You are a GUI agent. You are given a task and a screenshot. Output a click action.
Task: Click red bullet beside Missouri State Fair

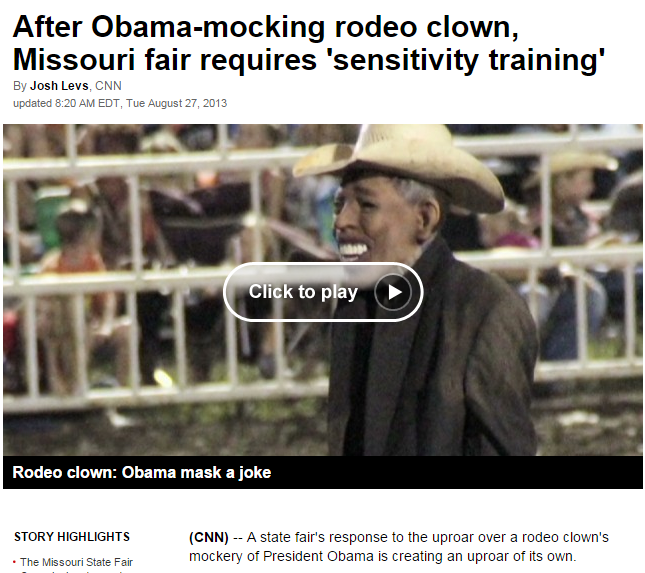point(14,562)
